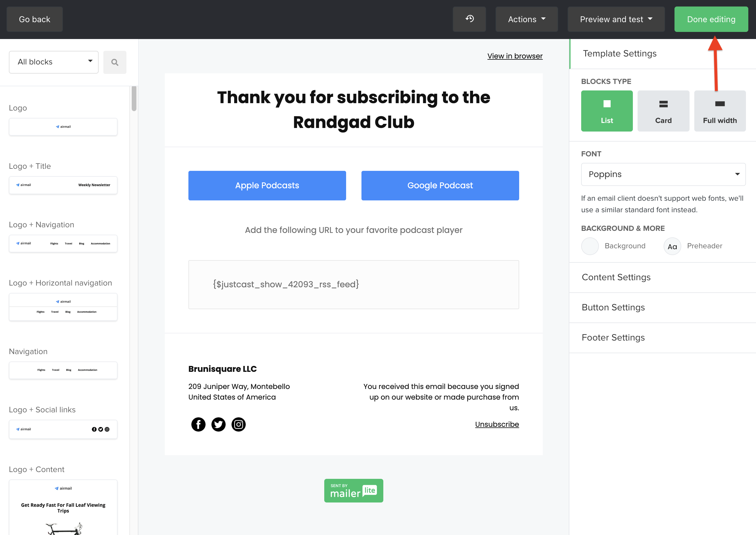Click the Facebook icon in footer
The height and width of the screenshot is (535, 756).
coord(198,424)
